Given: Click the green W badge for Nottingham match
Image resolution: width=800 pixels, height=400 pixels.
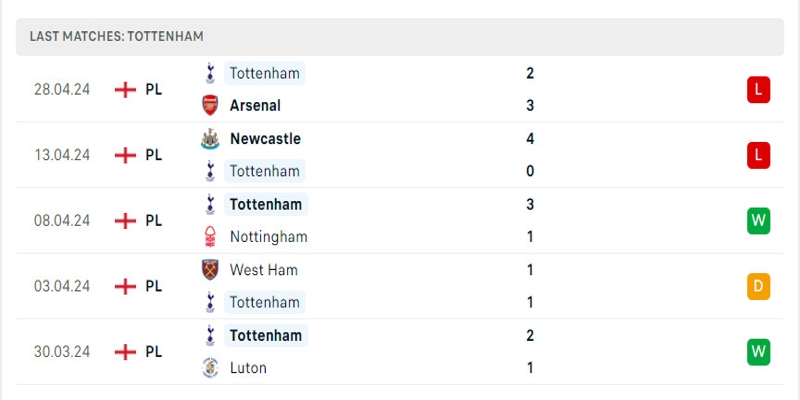Looking at the screenshot, I should tap(758, 221).
